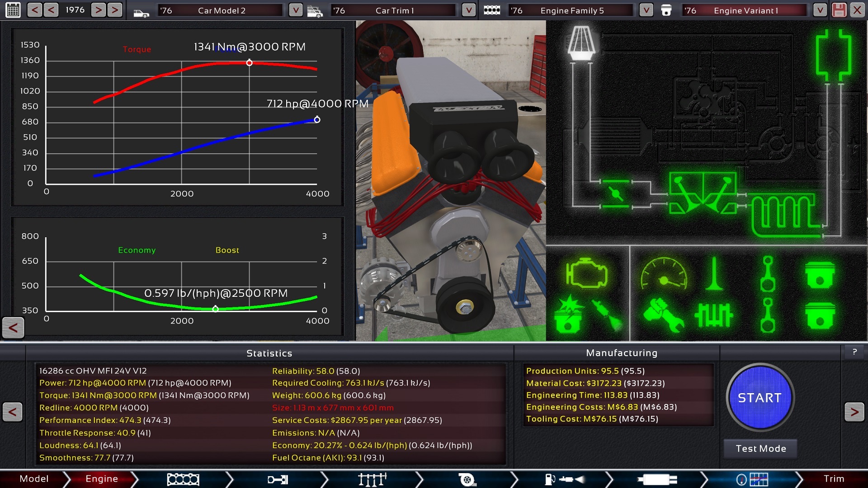Select the piston knock explosion icon
This screenshot has width=868, height=488.
coord(569,315)
